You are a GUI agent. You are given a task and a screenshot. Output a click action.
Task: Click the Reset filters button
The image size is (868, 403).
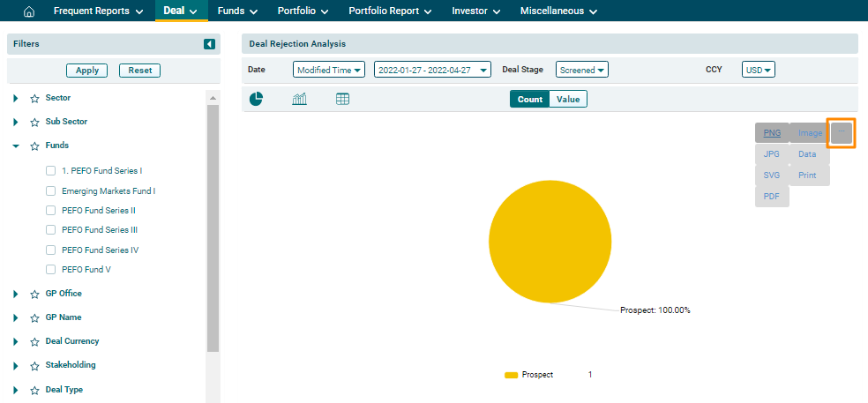(x=140, y=71)
